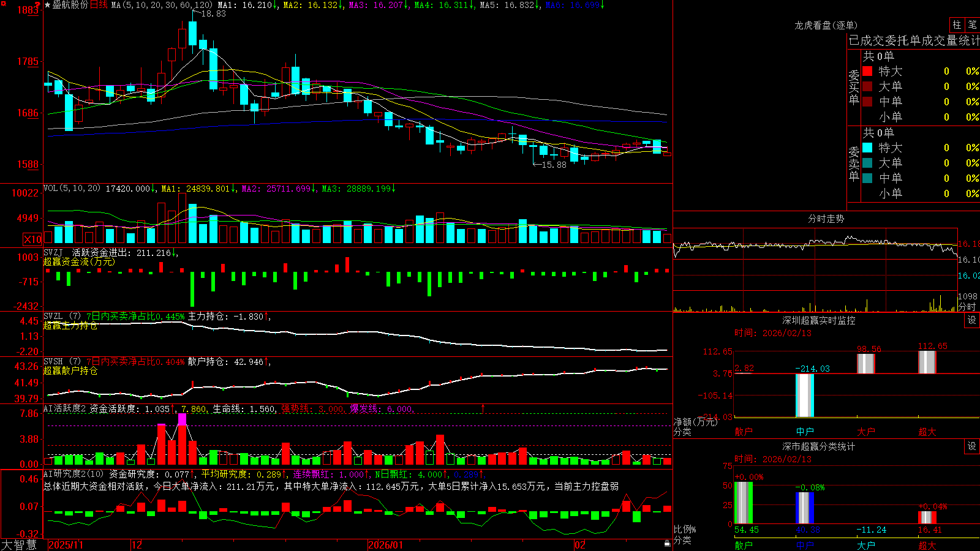Image resolution: width=980 pixels, height=551 pixels.
Task: Click the 02 month timeline marker
Action: pyautogui.click(x=579, y=544)
